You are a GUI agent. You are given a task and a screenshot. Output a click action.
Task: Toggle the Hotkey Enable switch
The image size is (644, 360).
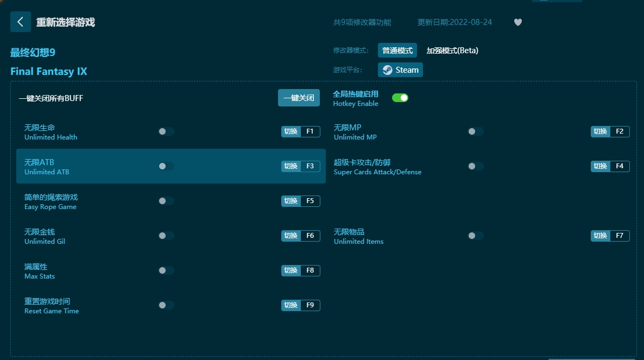(400, 98)
